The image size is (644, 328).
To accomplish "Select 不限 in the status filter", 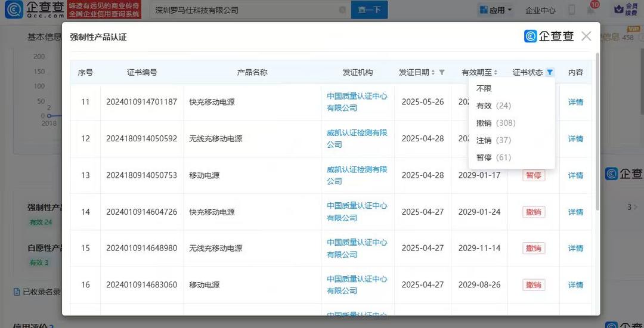I will [x=484, y=88].
